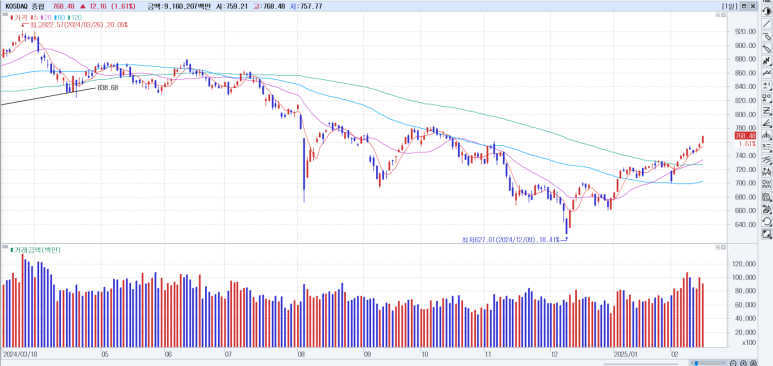
Task: Click the 저:757.77 low price text
Action: pyautogui.click(x=306, y=6)
